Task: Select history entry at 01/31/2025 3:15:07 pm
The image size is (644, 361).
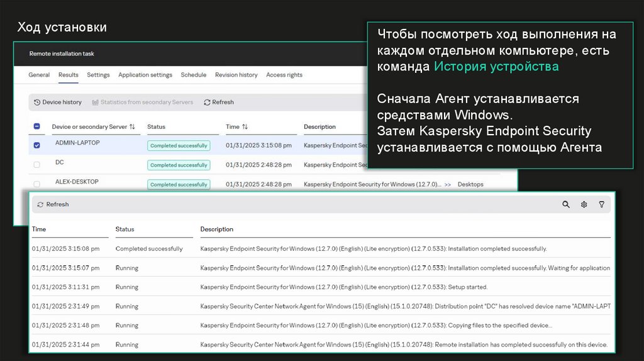Action: click(x=321, y=268)
